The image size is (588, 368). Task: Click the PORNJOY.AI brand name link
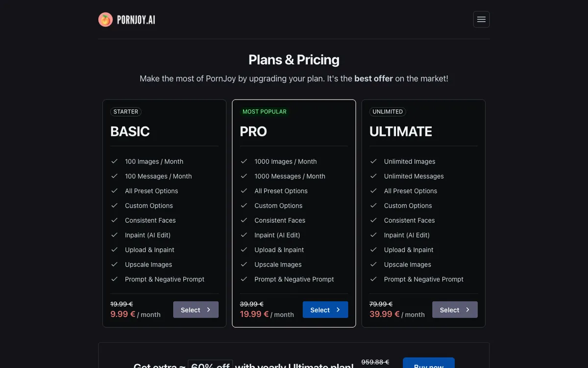tap(136, 20)
